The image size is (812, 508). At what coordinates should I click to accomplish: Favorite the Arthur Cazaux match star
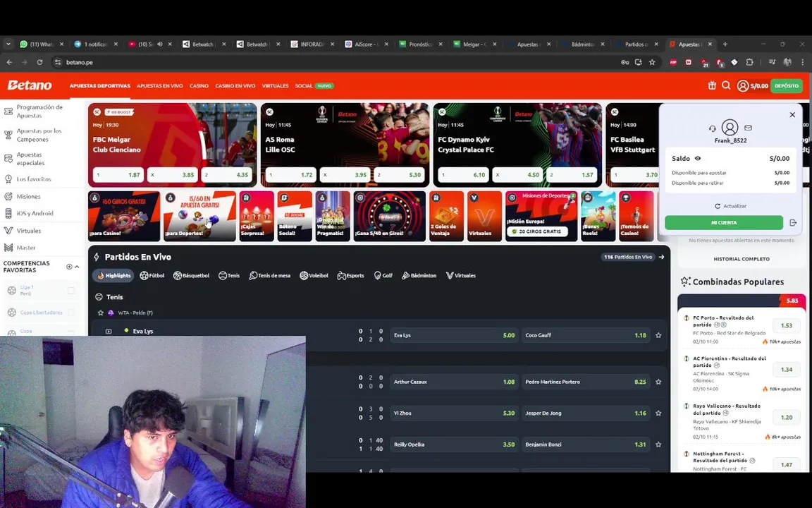658,382
